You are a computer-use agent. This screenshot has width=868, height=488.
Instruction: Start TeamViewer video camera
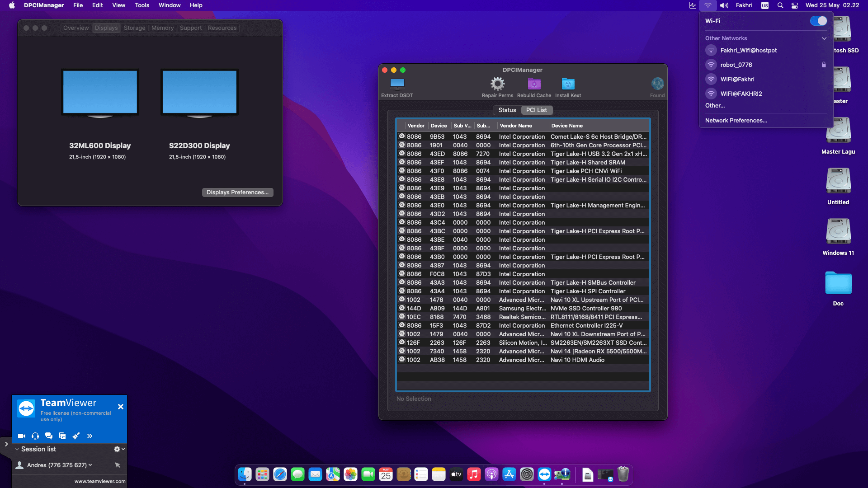click(22, 436)
